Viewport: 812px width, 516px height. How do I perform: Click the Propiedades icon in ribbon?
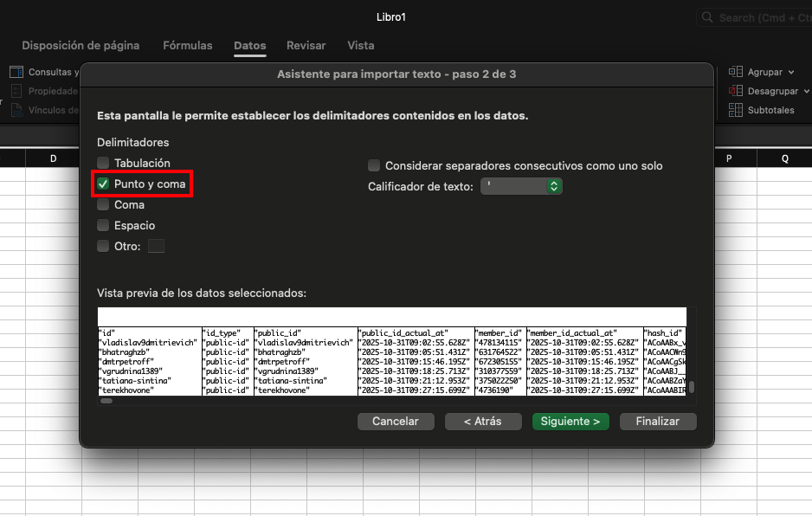[x=16, y=91]
